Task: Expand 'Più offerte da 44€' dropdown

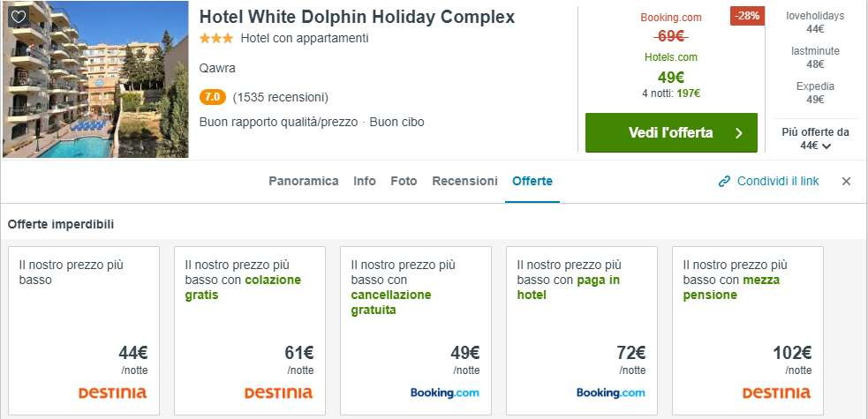Action: tap(815, 138)
